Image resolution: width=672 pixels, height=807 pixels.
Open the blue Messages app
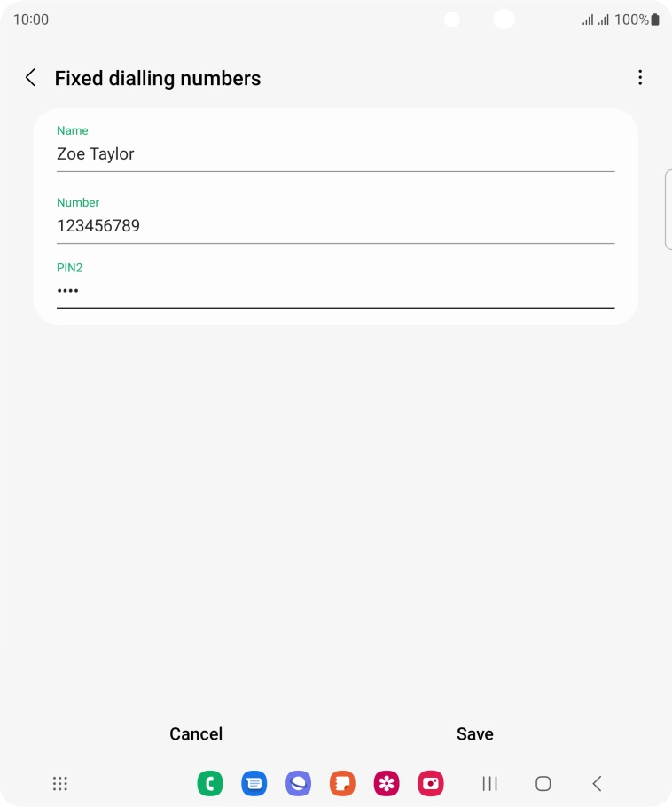click(254, 783)
